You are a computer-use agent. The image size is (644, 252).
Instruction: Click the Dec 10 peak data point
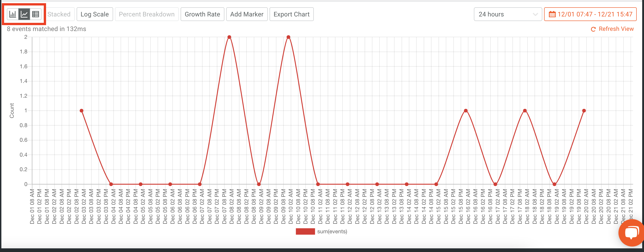point(288,37)
